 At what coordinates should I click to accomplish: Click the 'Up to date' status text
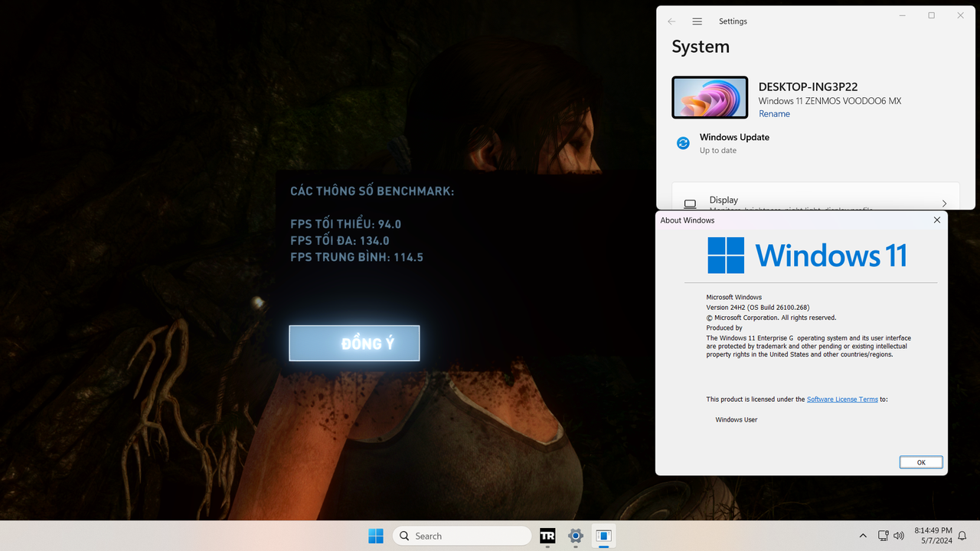718,151
